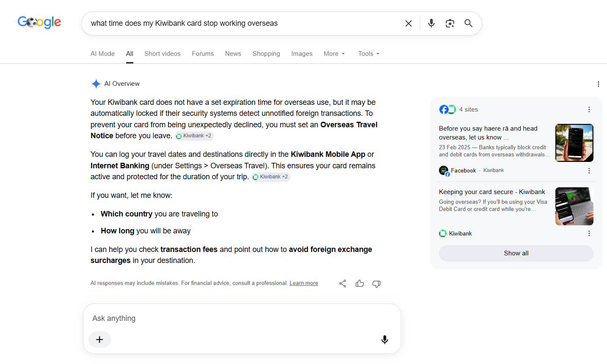Open first Kiwibank +2 source chip
This screenshot has width=607, height=364.
pos(194,136)
